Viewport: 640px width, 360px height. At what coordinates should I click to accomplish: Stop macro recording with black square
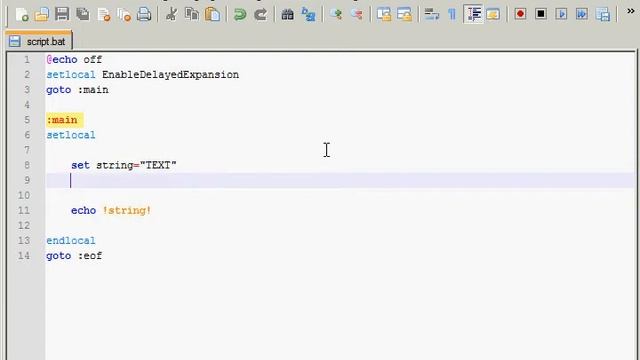[541, 15]
